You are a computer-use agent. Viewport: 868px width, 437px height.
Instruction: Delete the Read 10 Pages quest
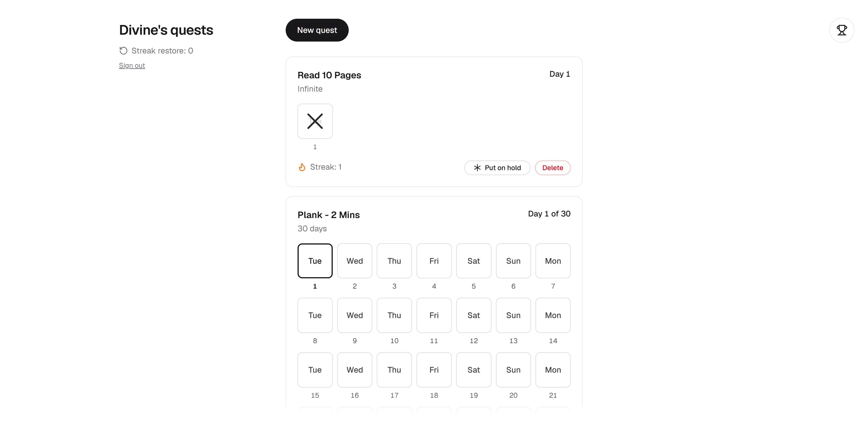coord(553,168)
